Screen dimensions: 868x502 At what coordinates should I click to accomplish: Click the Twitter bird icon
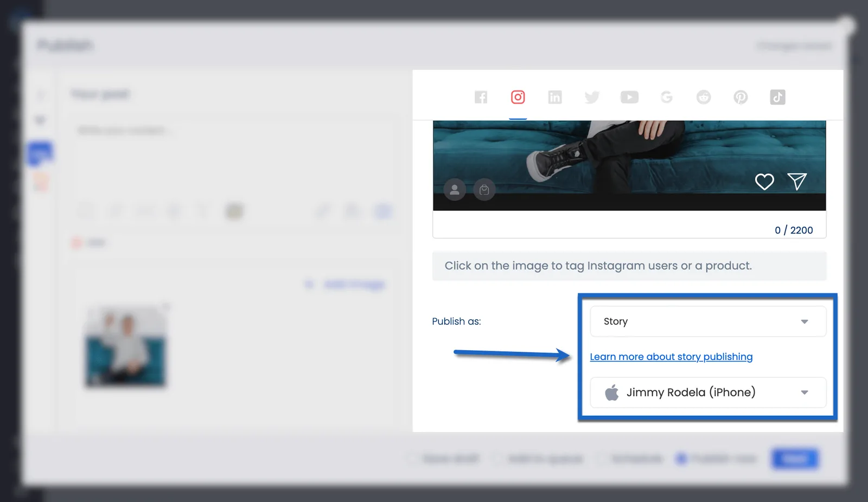(592, 97)
